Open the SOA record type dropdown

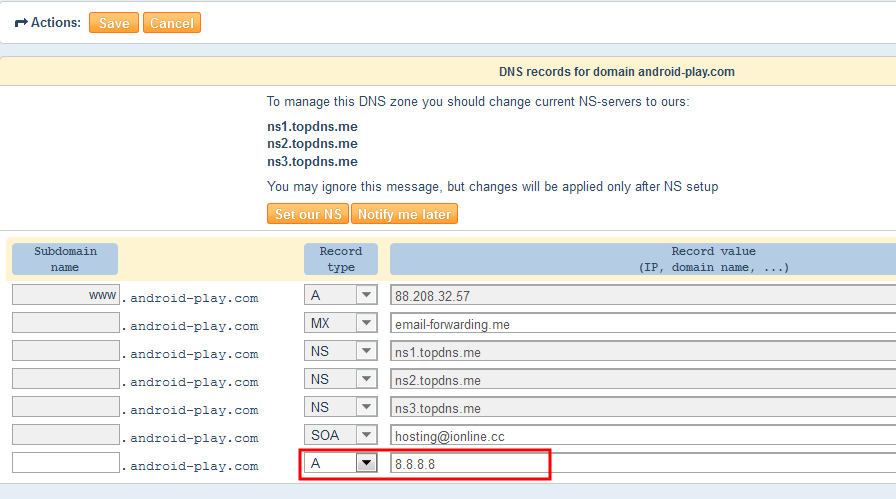click(340, 435)
